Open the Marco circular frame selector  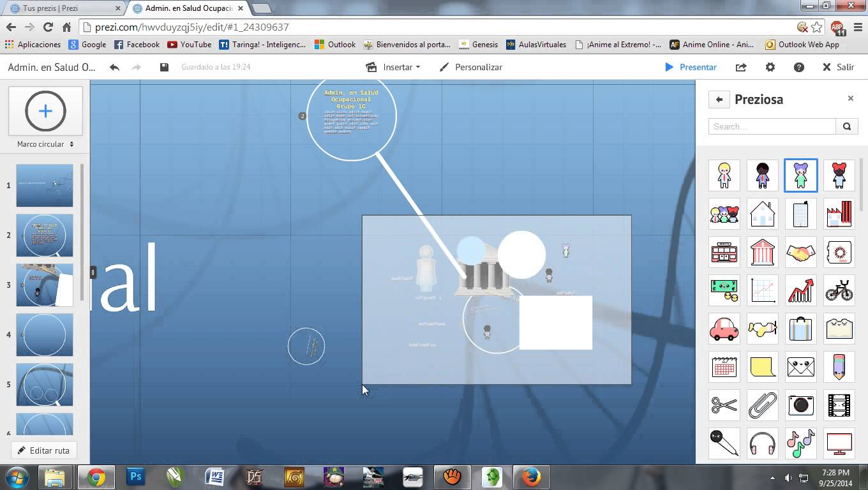(x=45, y=144)
